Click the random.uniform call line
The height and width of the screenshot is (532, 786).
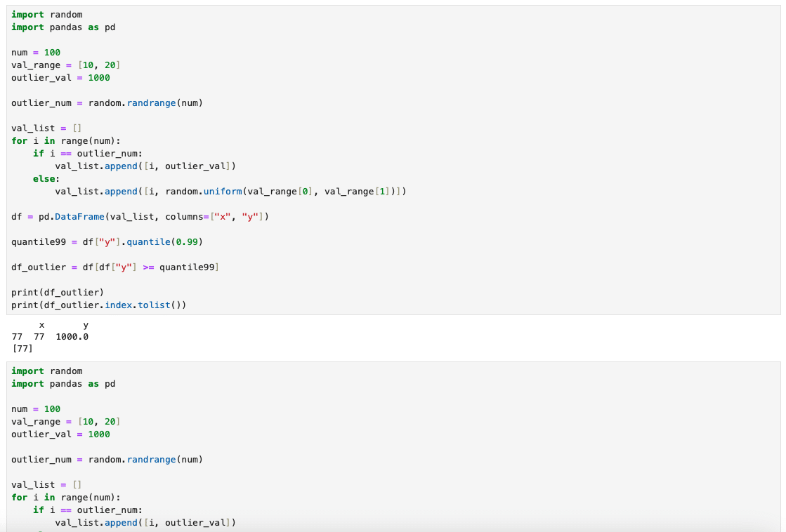230,192
